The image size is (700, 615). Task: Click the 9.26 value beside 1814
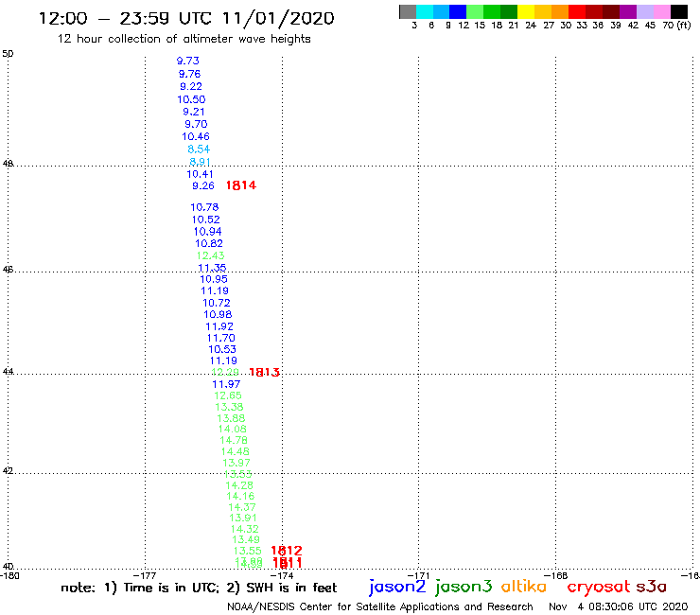pos(203,185)
